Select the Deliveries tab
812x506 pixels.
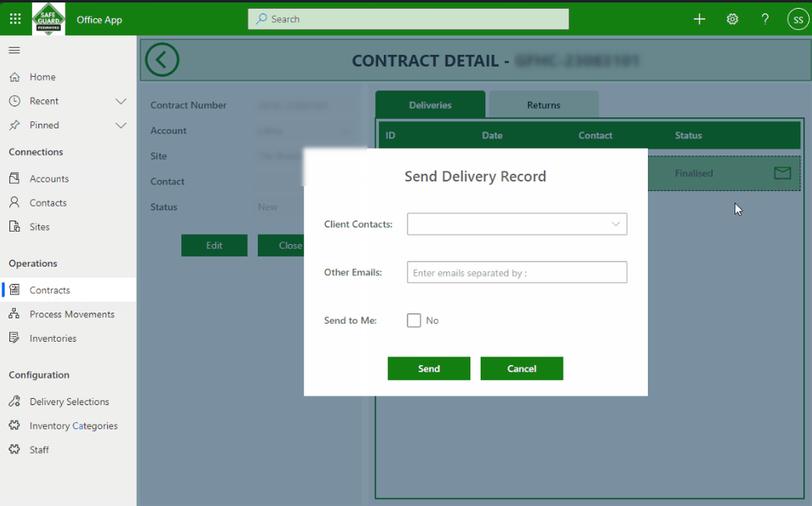(431, 105)
